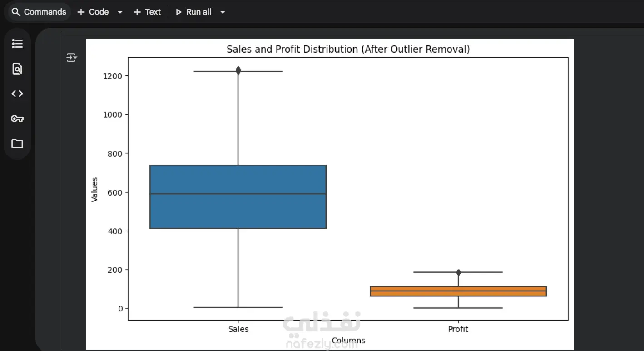Open the Table of contents sidebar panel
644x351 pixels.
17,44
